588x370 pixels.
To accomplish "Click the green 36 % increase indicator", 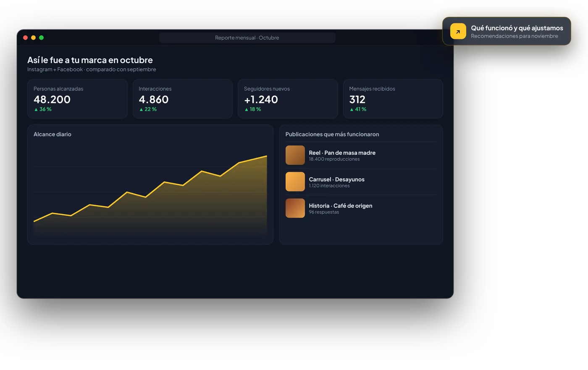I will coord(42,109).
